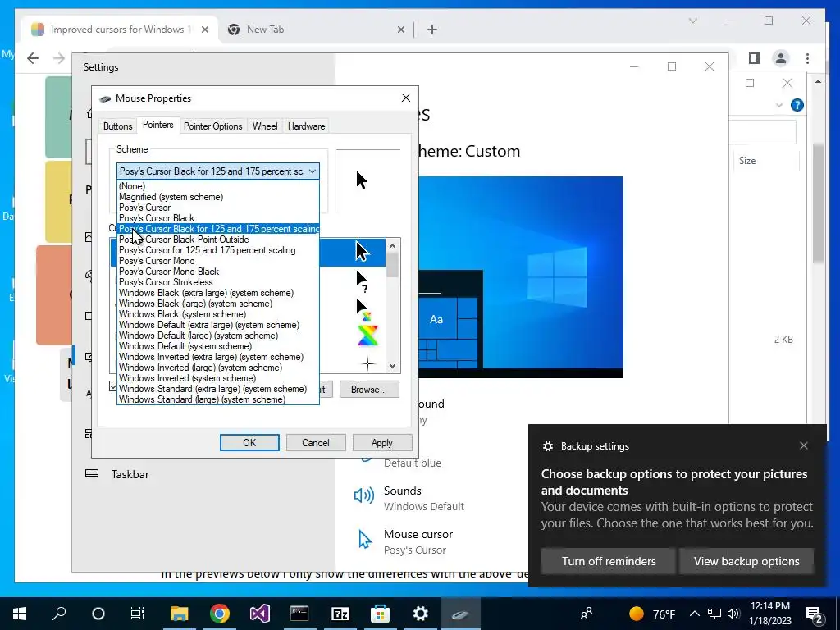Pick Posy's Cursor Mono scheme
This screenshot has height=630, width=840.
[x=218, y=261]
